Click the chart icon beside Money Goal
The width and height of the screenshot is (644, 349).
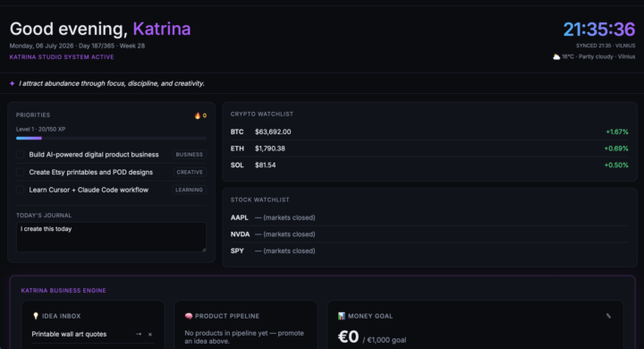(342, 316)
